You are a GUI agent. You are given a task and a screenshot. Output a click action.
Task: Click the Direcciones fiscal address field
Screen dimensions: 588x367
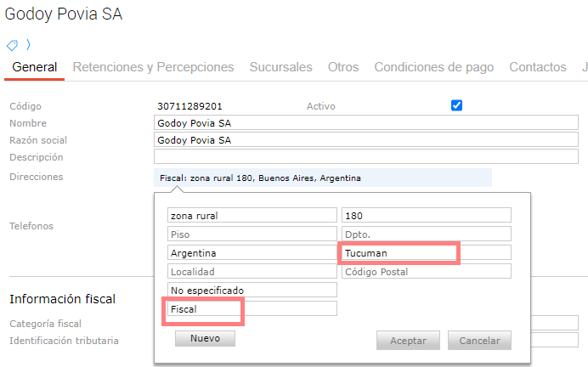click(x=322, y=178)
